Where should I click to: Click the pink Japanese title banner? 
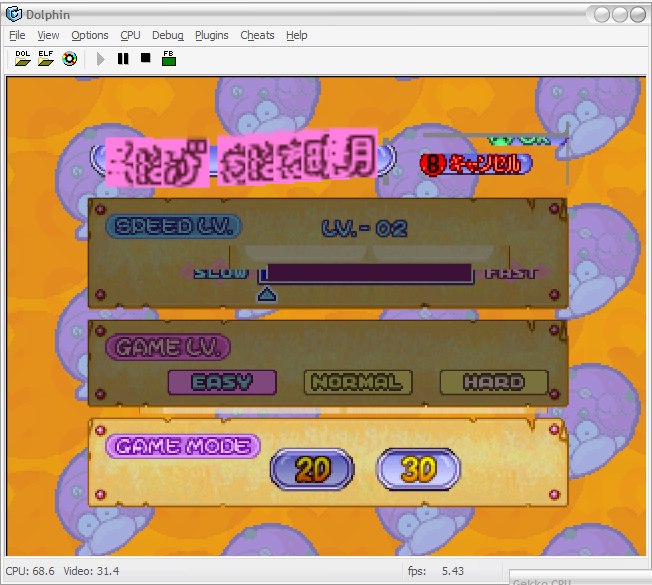click(241, 158)
